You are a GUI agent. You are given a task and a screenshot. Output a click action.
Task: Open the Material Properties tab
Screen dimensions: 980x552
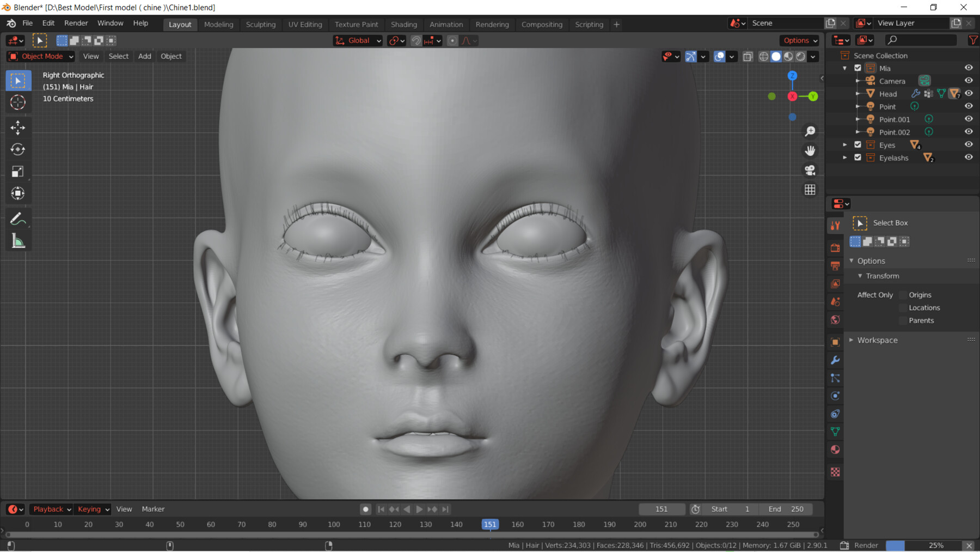(x=836, y=450)
